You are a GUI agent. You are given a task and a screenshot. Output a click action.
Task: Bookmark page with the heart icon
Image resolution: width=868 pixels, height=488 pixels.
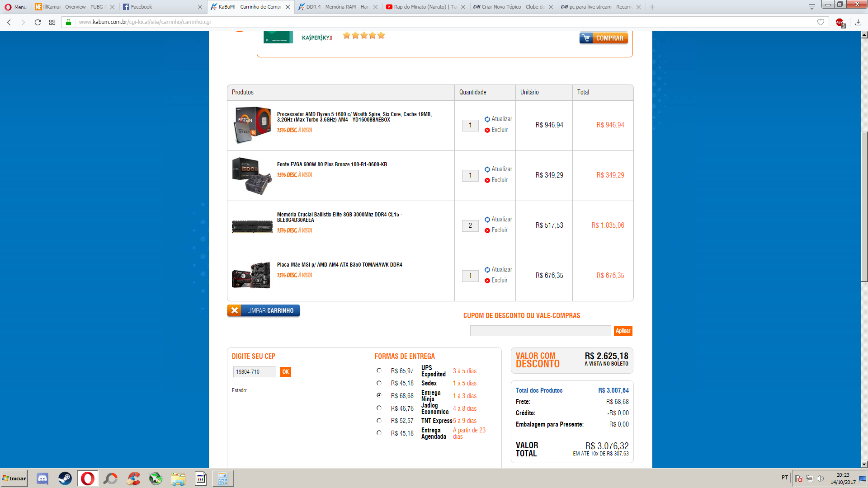pos(821,22)
